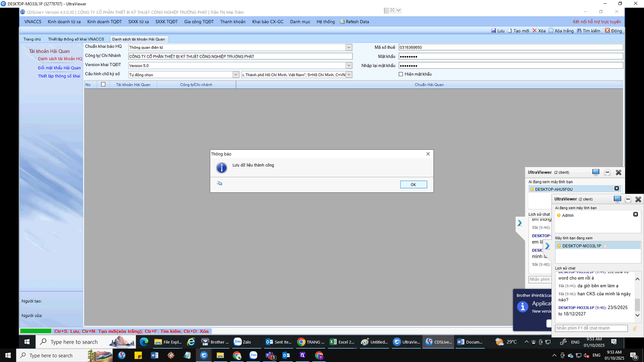
Task: Click the Xóa trắng clear icon
Action: click(x=551, y=31)
